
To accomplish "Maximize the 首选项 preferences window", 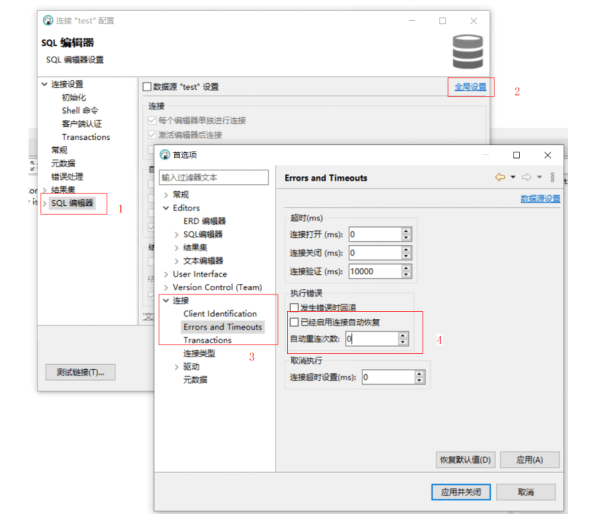I will (517, 155).
